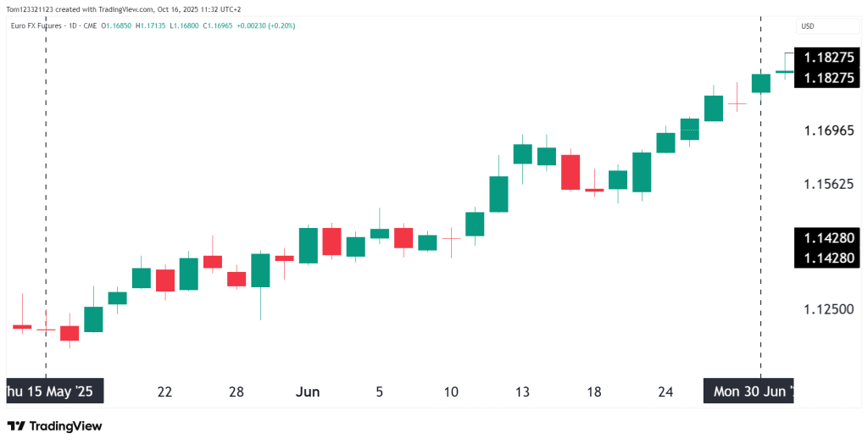This screenshot has height=444, width=868.
Task: Select the Mon 30 Jun date label
Action: tap(751, 392)
